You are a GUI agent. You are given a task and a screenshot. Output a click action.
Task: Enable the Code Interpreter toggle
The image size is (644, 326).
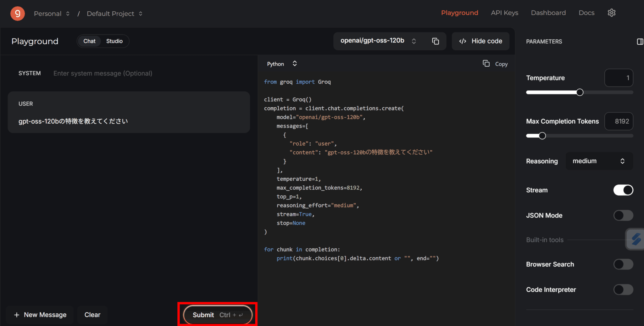pos(623,289)
